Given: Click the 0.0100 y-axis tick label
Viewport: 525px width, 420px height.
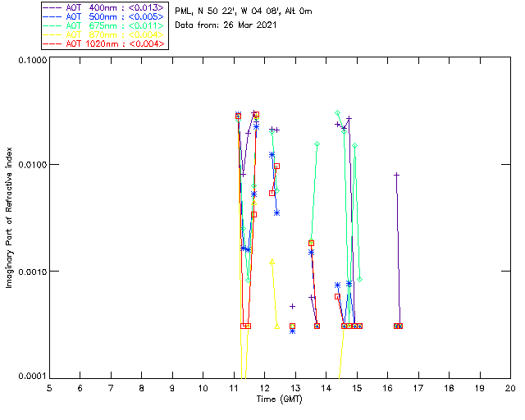Looking at the screenshot, I should [x=33, y=165].
